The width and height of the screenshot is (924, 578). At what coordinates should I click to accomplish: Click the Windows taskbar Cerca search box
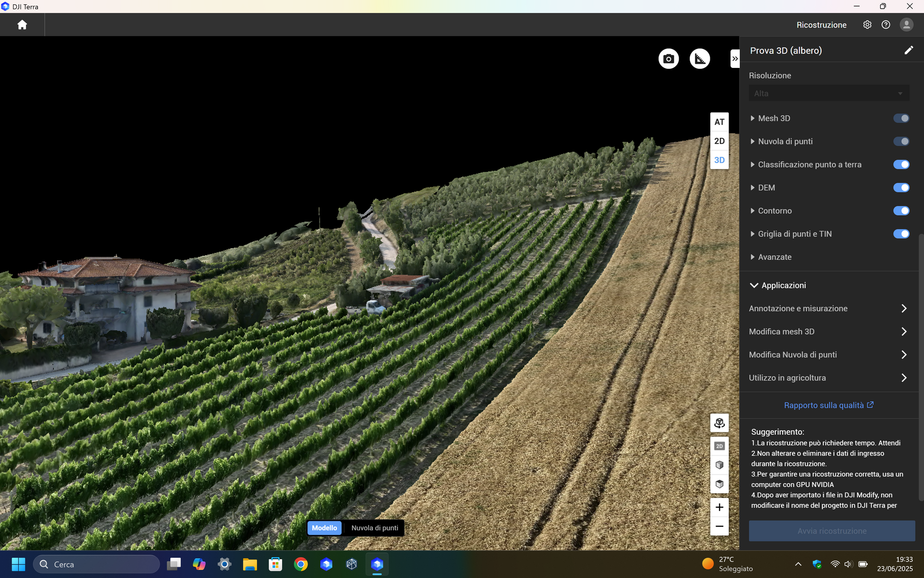[x=96, y=564]
